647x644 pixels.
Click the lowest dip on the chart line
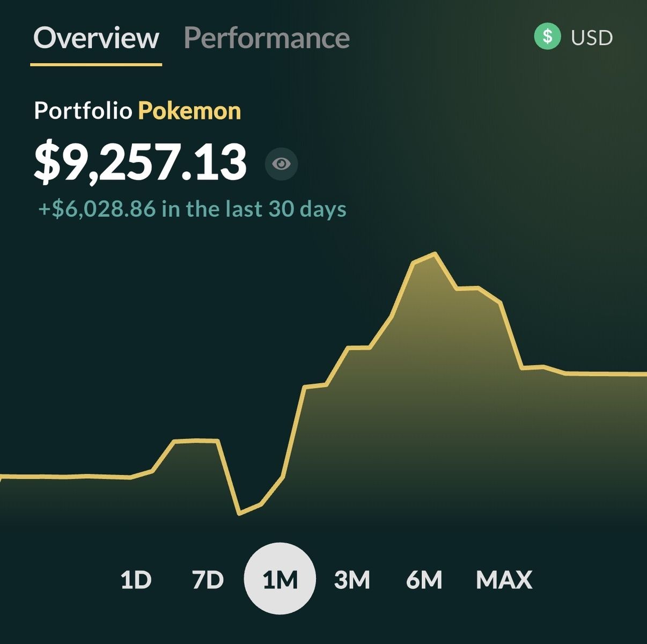pos(240,514)
